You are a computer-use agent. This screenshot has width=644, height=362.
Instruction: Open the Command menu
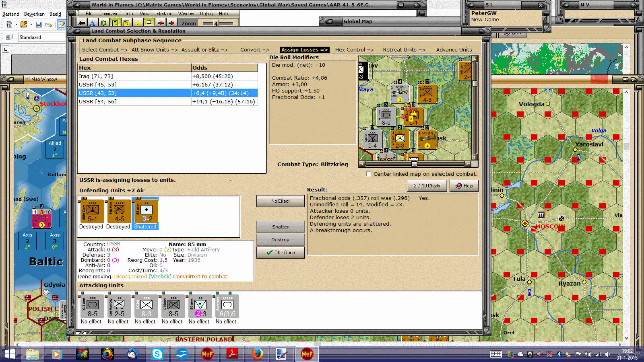[x=109, y=14]
